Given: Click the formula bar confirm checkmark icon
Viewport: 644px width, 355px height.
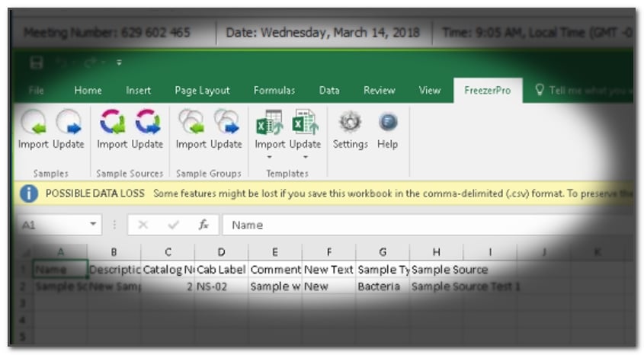Looking at the screenshot, I should pos(173,225).
